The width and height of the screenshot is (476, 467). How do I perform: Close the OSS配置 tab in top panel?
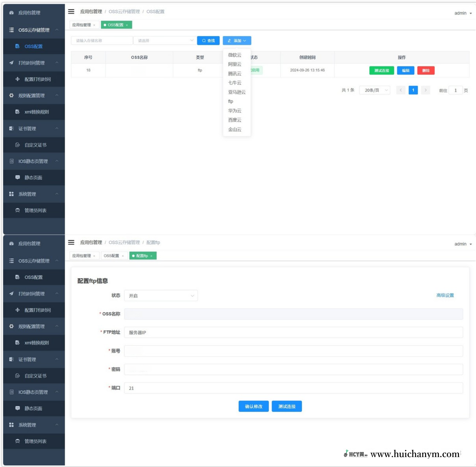click(127, 25)
